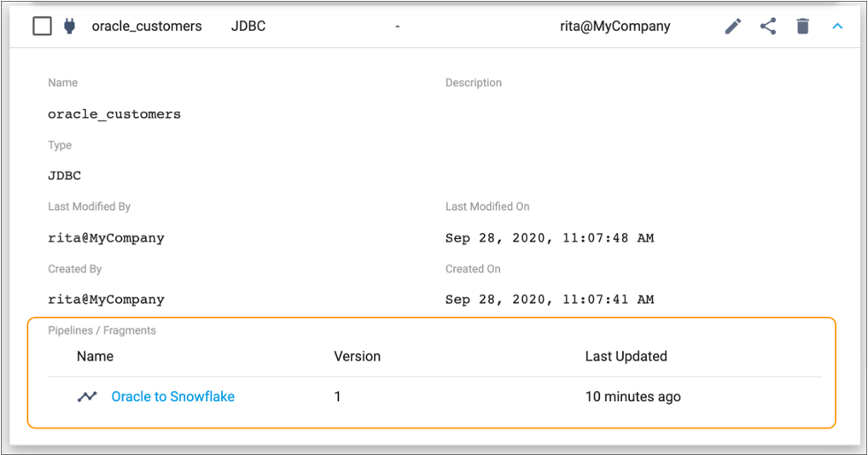
Task: Click the oracle_customers value under Name
Action: (x=114, y=114)
